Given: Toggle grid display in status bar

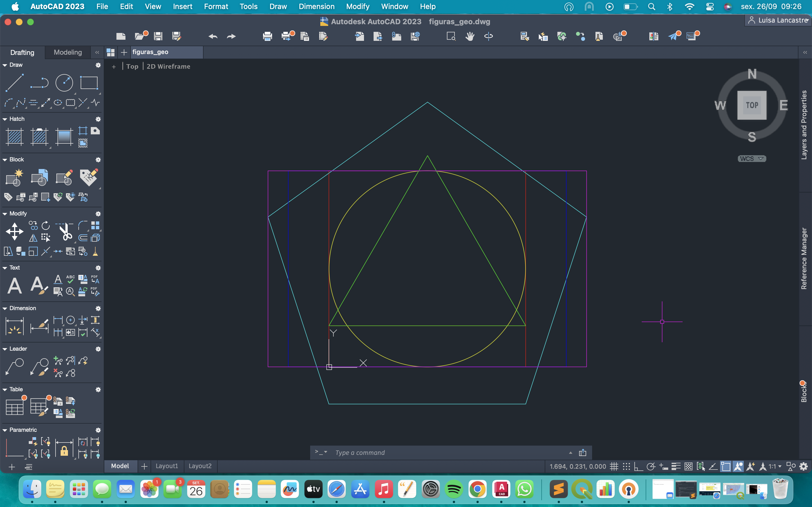Looking at the screenshot, I should point(614,466).
